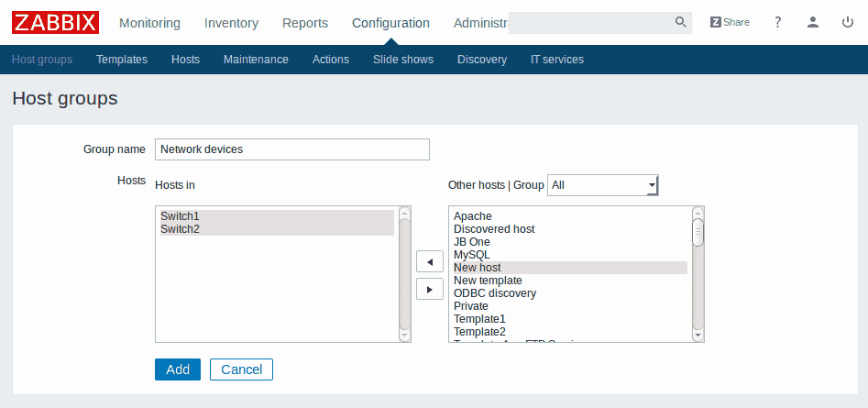868x408 pixels.
Task: Click the Group name input field
Action: 292,149
